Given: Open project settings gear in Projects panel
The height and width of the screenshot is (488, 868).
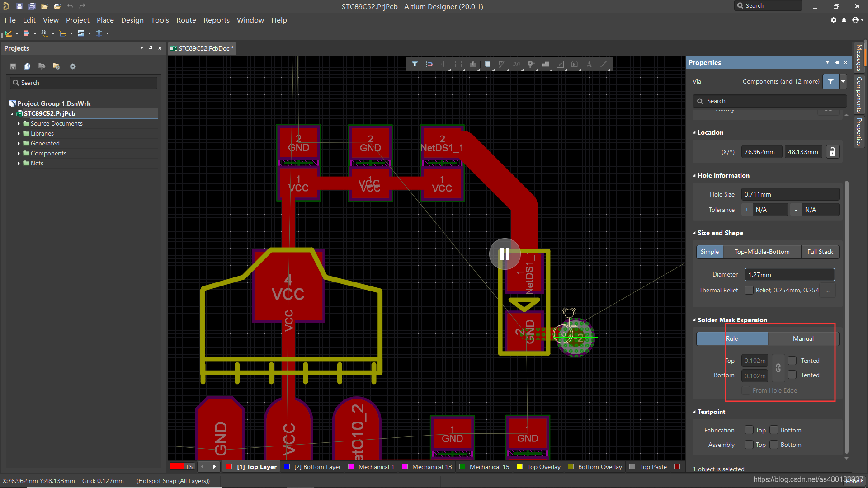Looking at the screenshot, I should (73, 66).
